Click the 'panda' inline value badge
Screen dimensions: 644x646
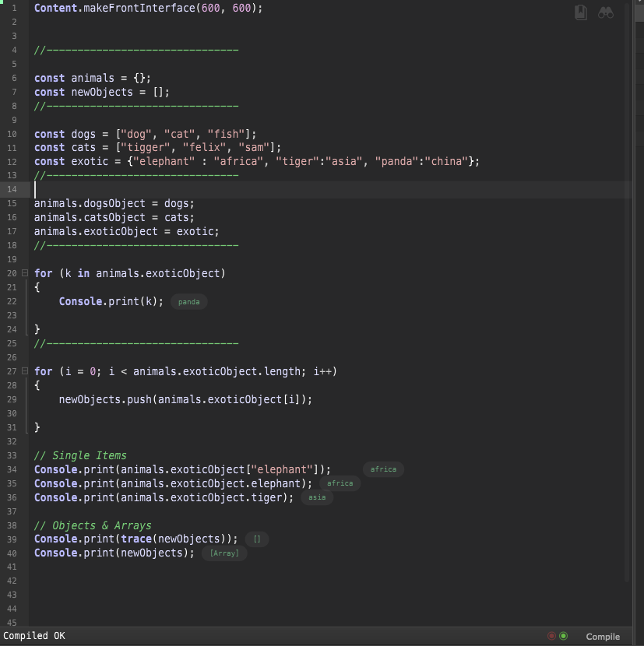pos(188,301)
